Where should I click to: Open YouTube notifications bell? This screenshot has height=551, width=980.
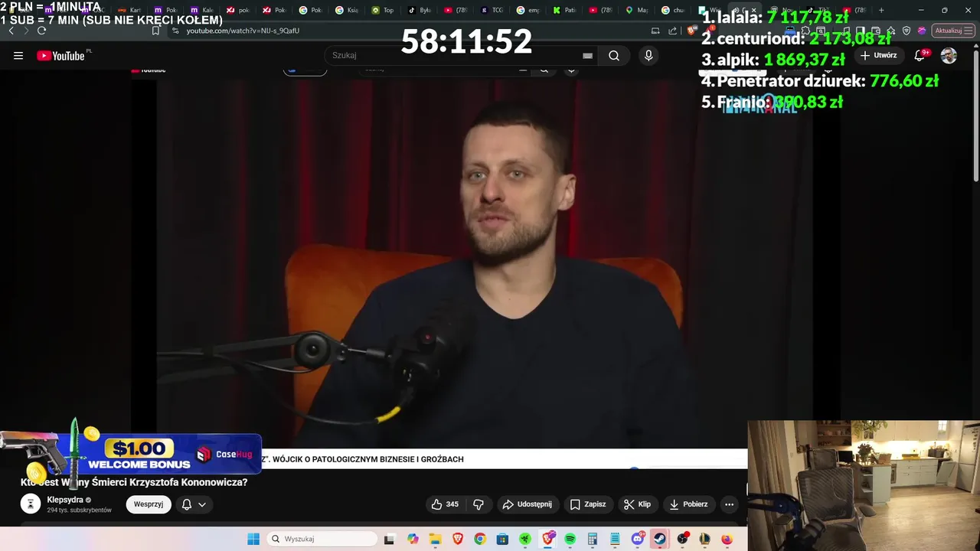tap(920, 55)
